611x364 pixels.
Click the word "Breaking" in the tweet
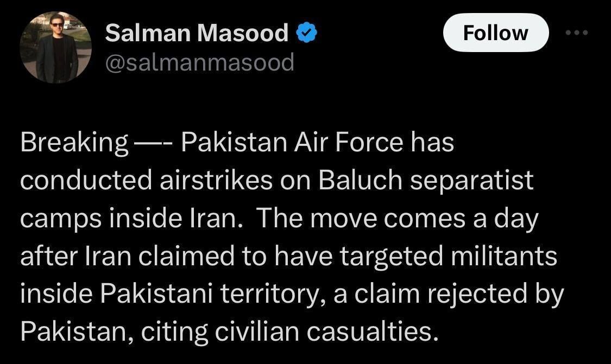[x=74, y=143]
